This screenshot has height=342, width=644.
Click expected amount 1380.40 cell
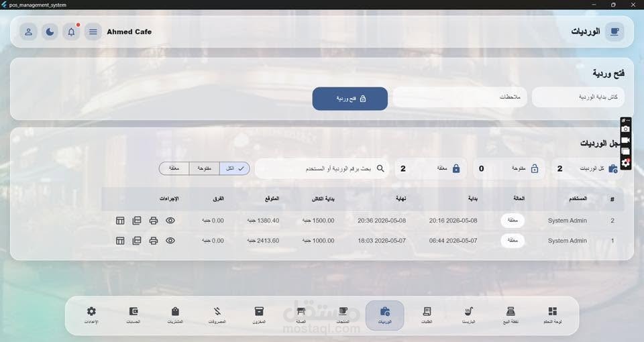[x=263, y=221]
